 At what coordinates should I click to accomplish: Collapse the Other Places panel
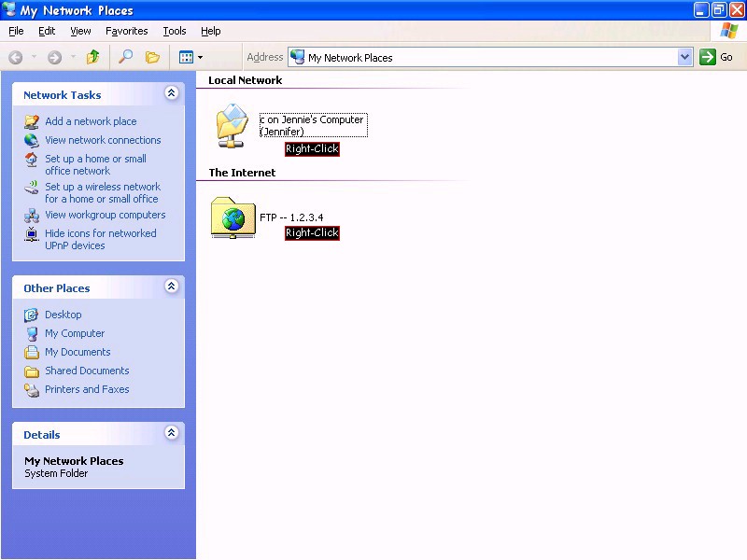point(172,287)
